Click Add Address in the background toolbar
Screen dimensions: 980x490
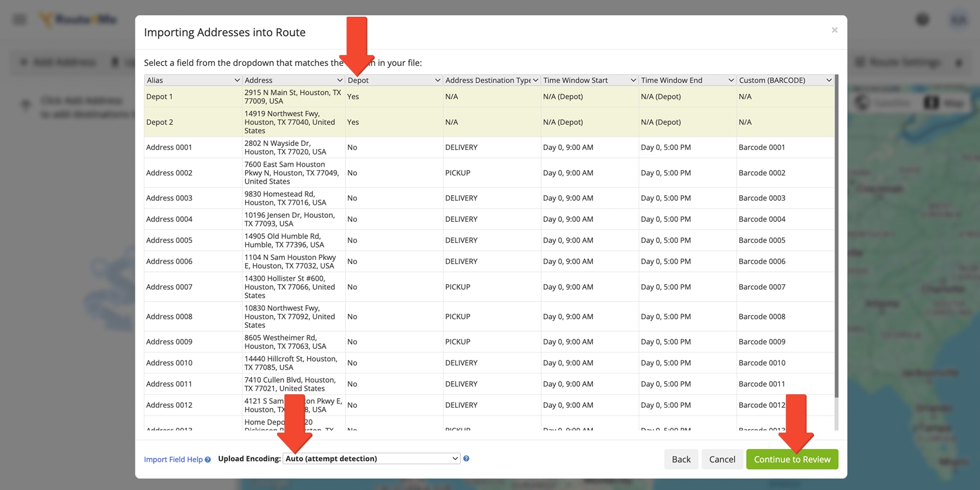[x=58, y=62]
